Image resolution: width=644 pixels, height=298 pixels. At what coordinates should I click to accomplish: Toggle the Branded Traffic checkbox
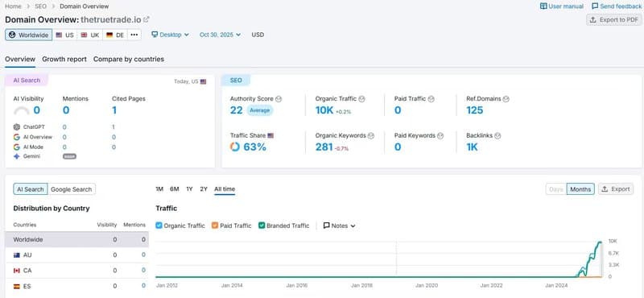pyautogui.click(x=262, y=226)
